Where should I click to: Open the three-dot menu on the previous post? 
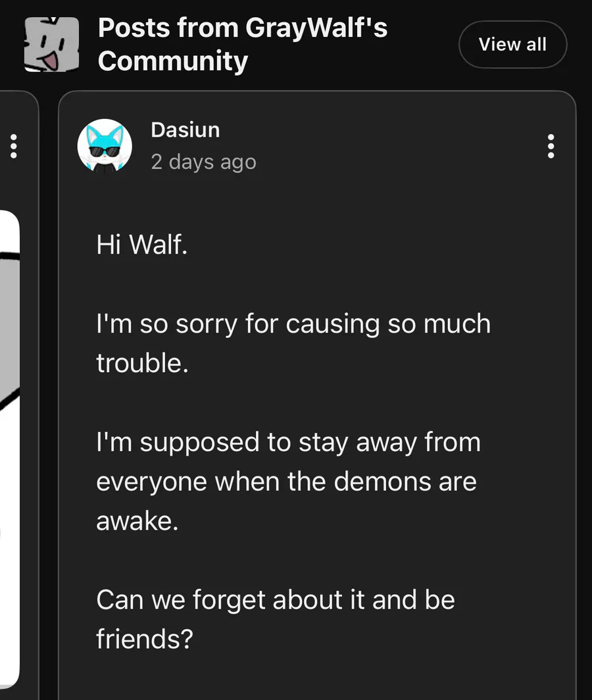click(12, 146)
